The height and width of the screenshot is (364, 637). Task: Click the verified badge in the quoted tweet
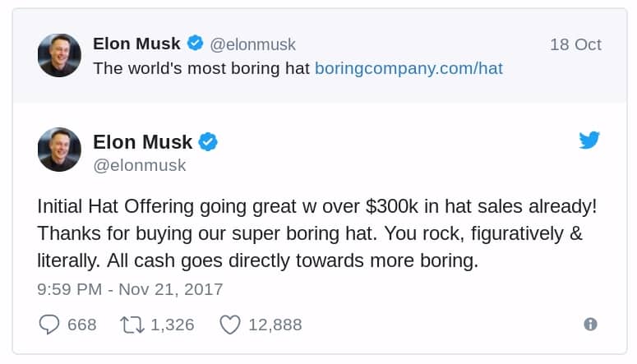coord(196,44)
